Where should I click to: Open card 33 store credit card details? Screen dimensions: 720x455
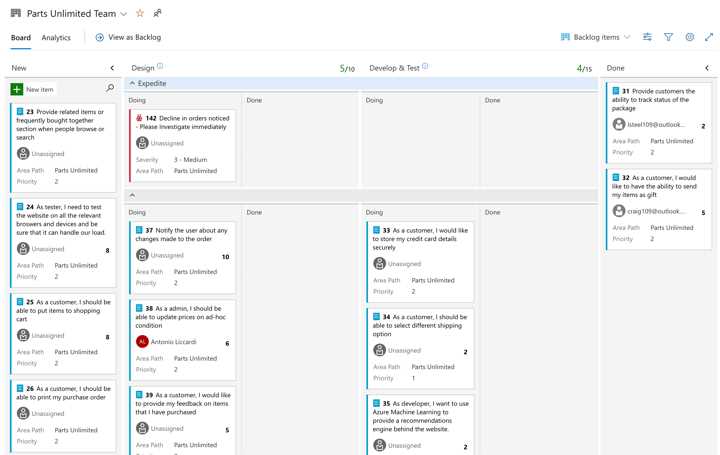[x=420, y=239]
